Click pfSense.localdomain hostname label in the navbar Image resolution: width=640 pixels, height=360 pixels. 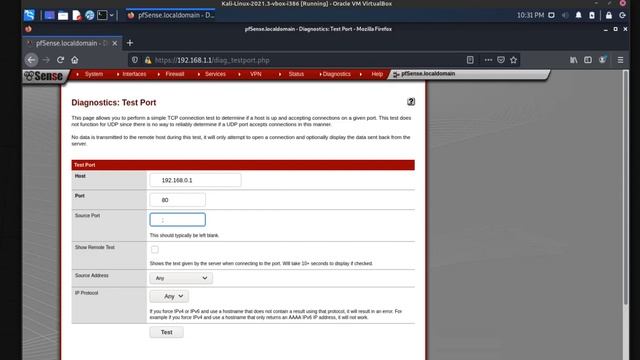[428, 74]
